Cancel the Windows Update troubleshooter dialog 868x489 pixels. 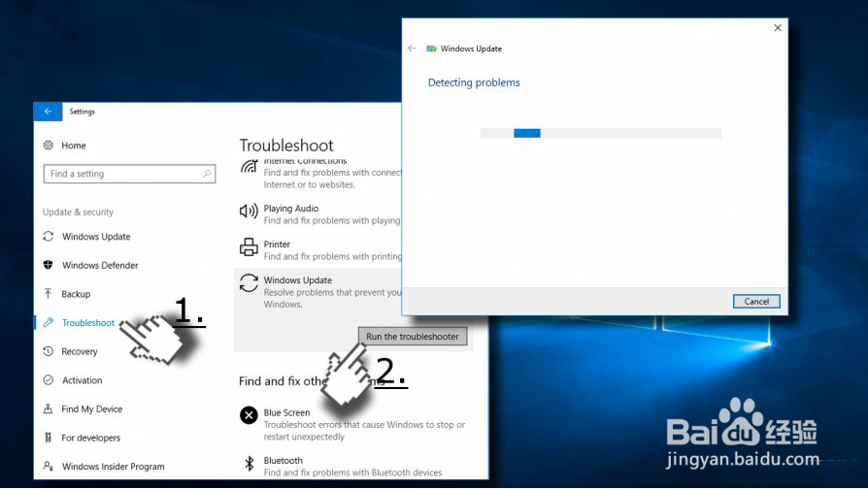click(756, 302)
